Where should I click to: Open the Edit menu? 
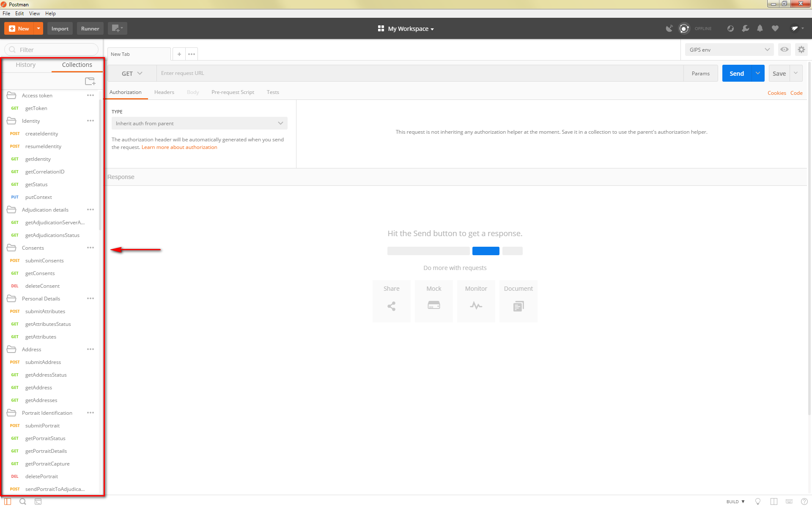coord(19,14)
